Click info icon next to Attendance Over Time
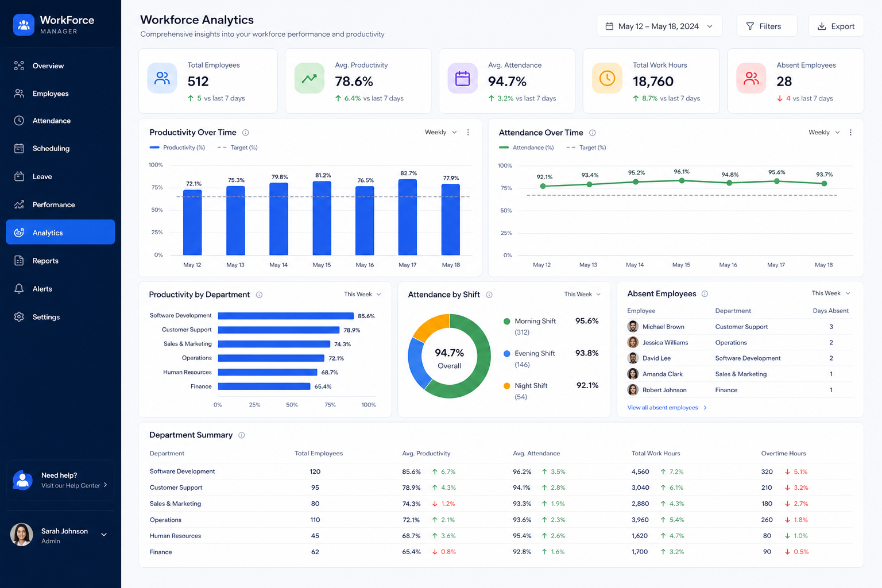 593,133
